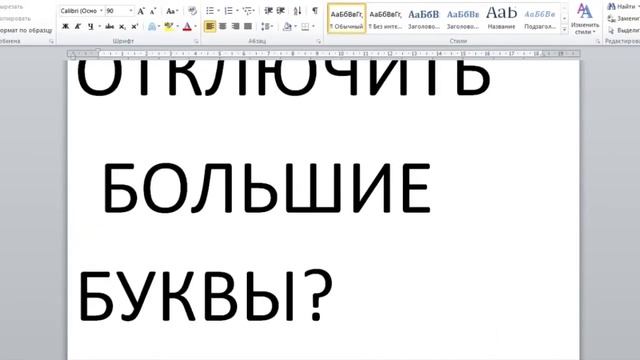Toggle superscript x² formatting
The height and width of the screenshot is (360, 640).
click(134, 27)
